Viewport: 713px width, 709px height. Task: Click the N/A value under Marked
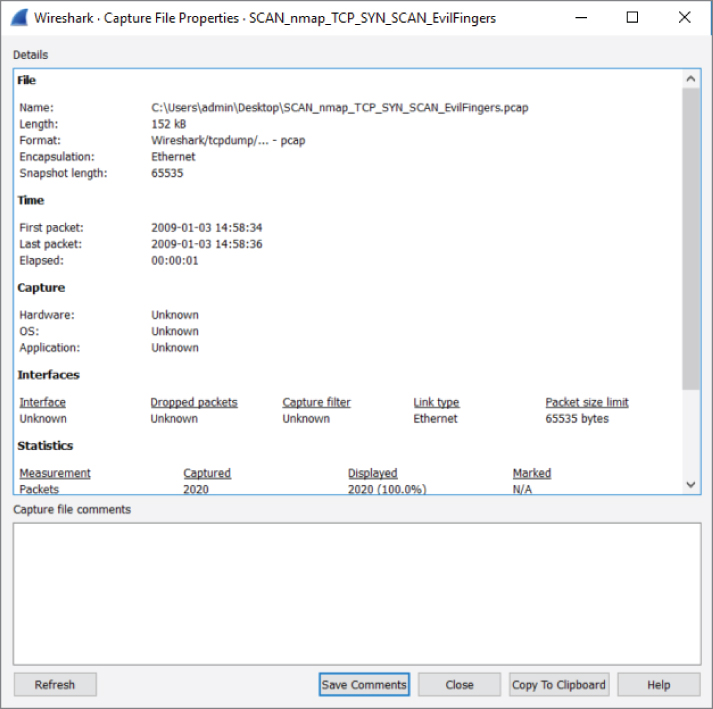coord(522,489)
